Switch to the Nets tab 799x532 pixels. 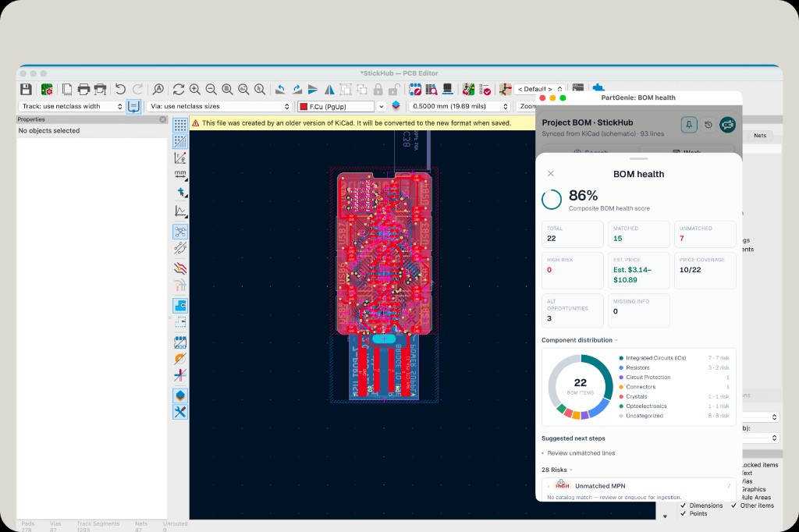click(x=760, y=136)
